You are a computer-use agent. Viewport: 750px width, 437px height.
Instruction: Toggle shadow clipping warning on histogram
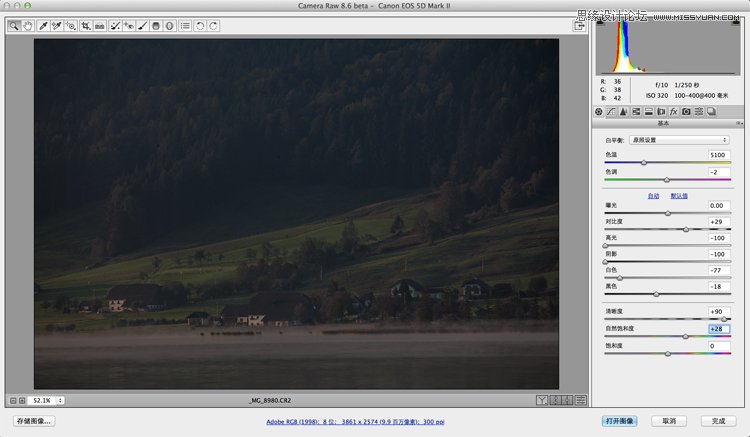600,21
